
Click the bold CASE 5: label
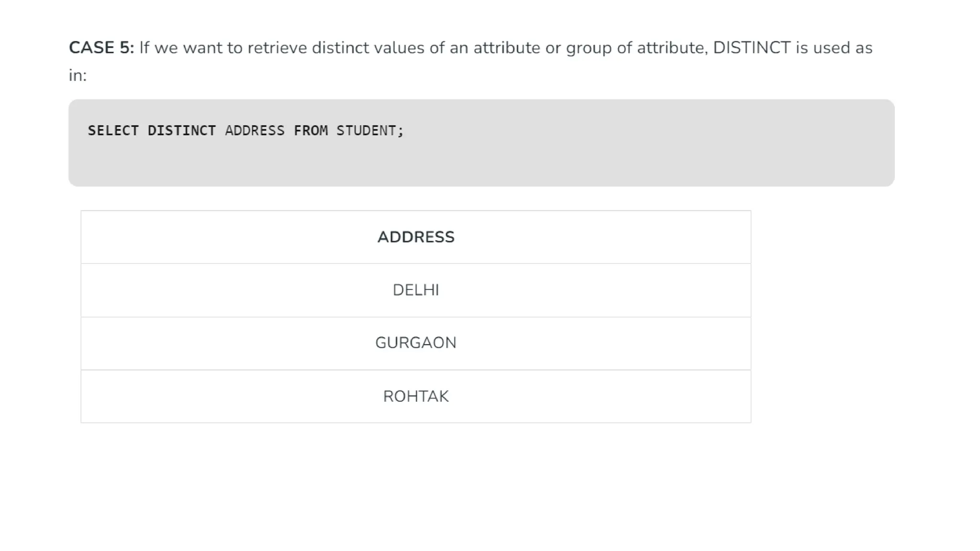pyautogui.click(x=101, y=48)
